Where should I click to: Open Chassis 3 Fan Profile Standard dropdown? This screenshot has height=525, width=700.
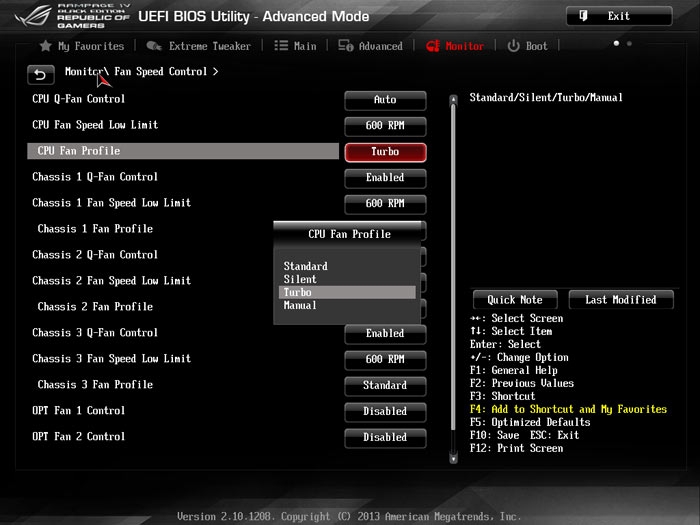pos(385,385)
